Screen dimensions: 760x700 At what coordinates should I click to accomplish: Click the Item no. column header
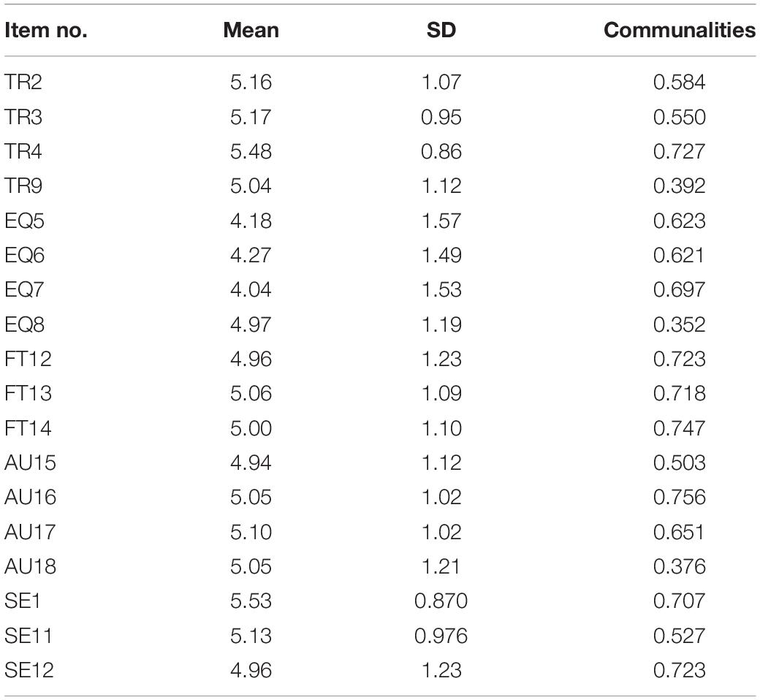[45, 31]
